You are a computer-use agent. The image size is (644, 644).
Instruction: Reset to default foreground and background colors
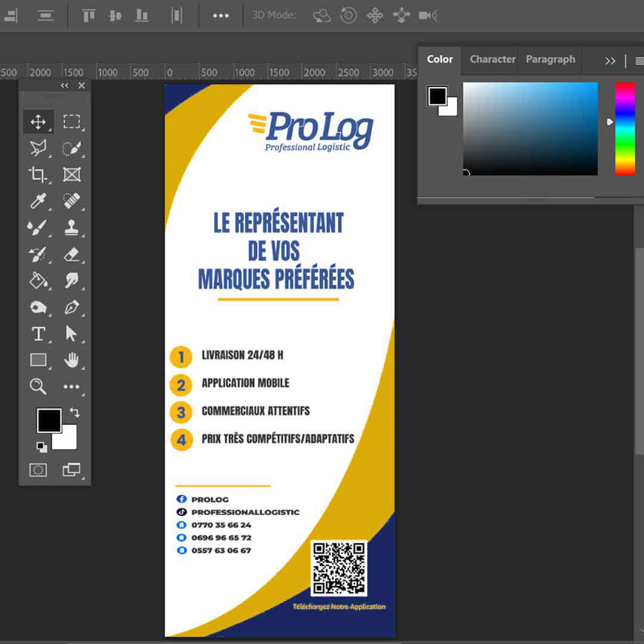point(41,447)
